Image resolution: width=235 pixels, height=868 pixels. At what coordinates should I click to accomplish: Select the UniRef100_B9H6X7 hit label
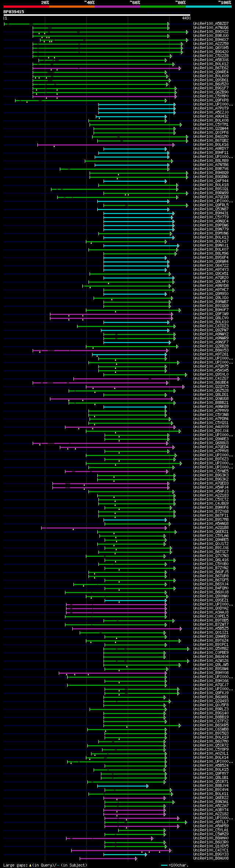(x=211, y=40)
